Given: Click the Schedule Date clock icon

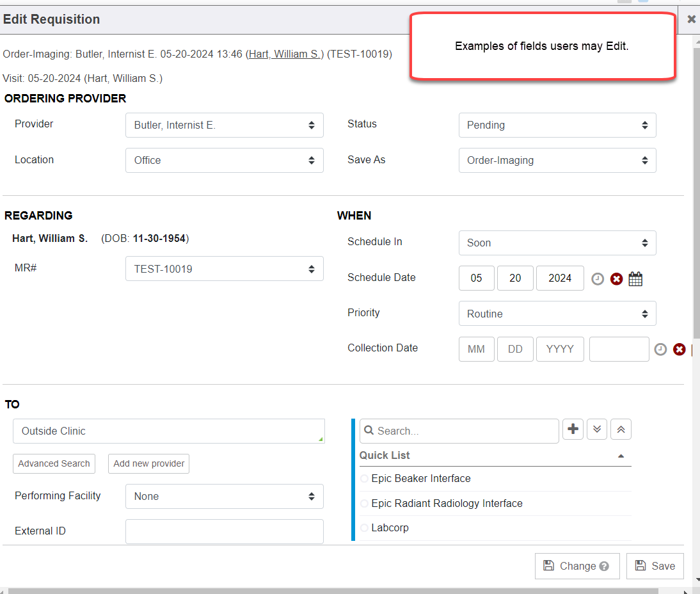Looking at the screenshot, I should coord(598,279).
